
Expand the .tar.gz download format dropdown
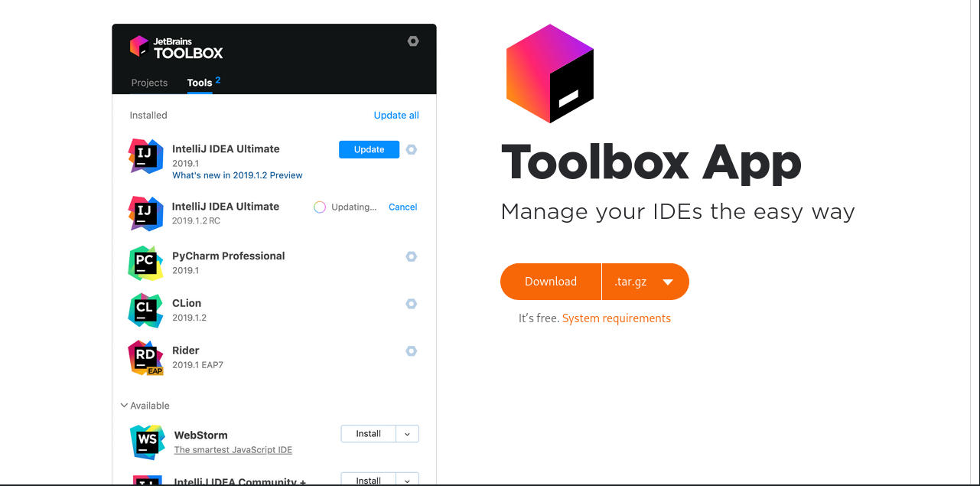point(667,282)
